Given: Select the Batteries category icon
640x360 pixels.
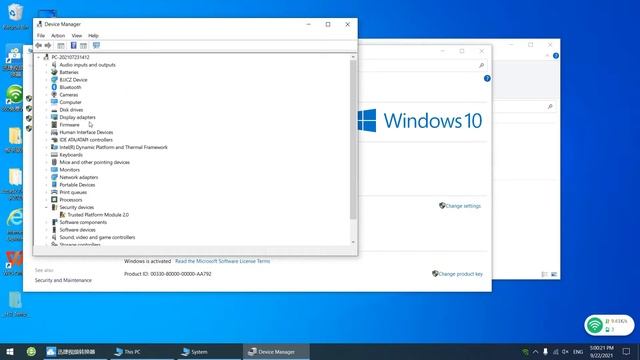Looking at the screenshot, I should coord(54,72).
